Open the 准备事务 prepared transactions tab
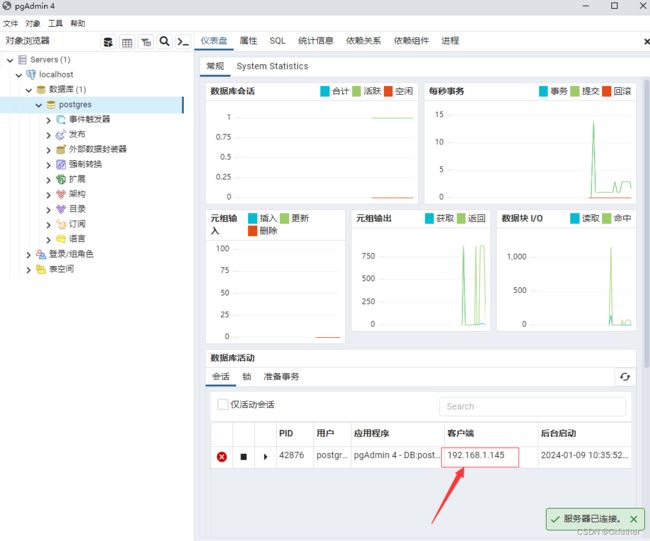The image size is (650, 541). tap(281, 376)
